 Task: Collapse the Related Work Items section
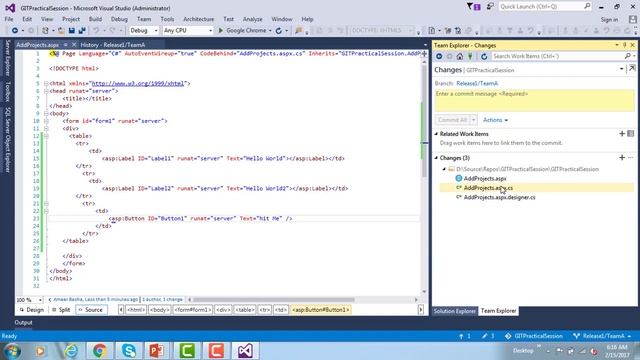tap(436, 134)
